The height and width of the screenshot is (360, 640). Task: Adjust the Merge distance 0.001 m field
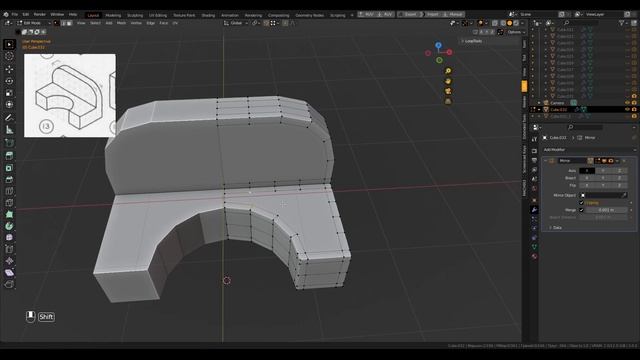(606, 210)
